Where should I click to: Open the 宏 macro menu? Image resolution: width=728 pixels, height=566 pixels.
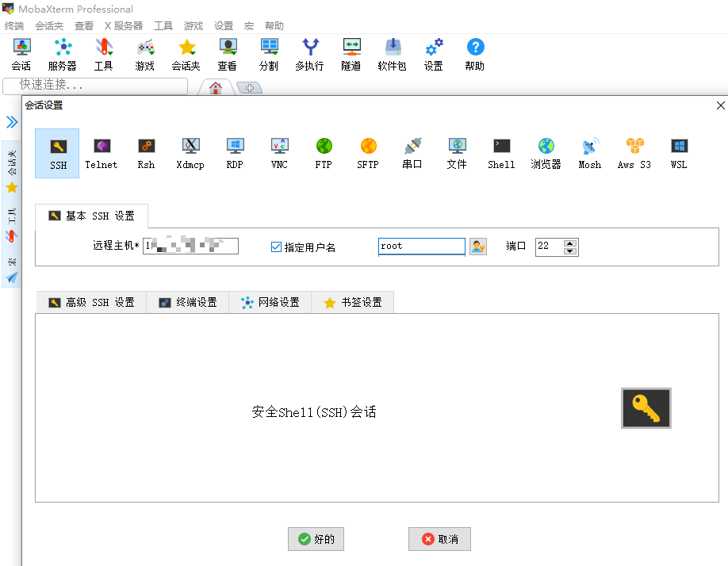tap(249, 26)
